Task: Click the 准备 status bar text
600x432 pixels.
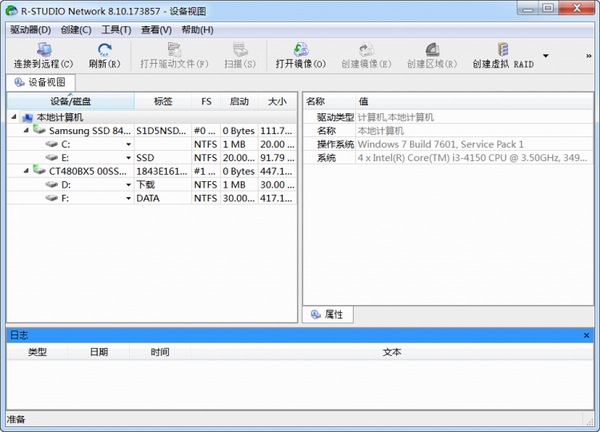Action: pos(16,419)
